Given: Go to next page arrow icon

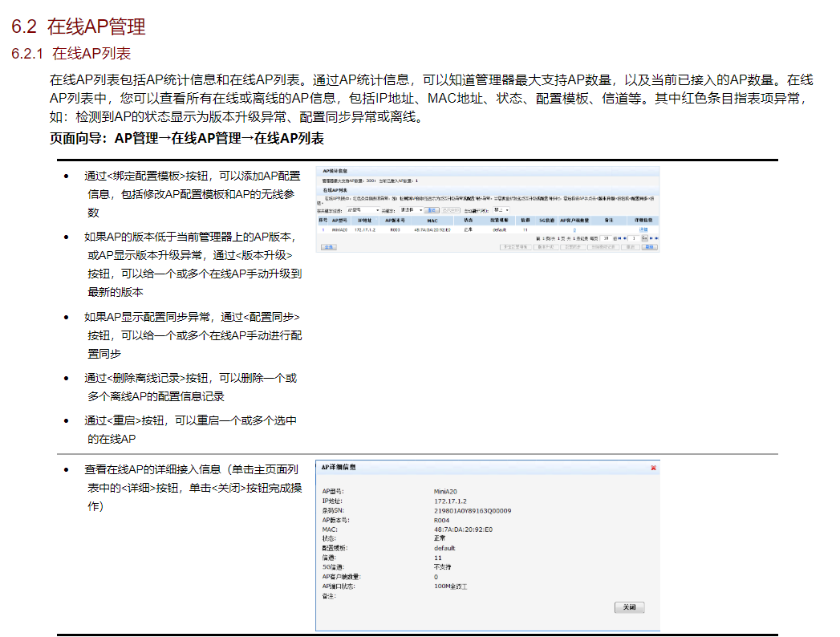Looking at the screenshot, I should (651, 238).
